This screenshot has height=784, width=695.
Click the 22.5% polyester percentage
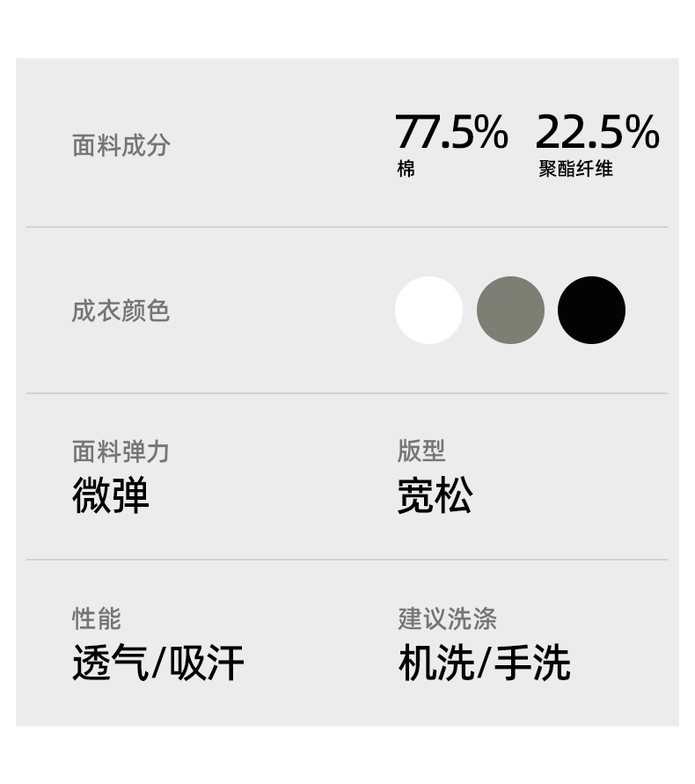[x=596, y=132]
